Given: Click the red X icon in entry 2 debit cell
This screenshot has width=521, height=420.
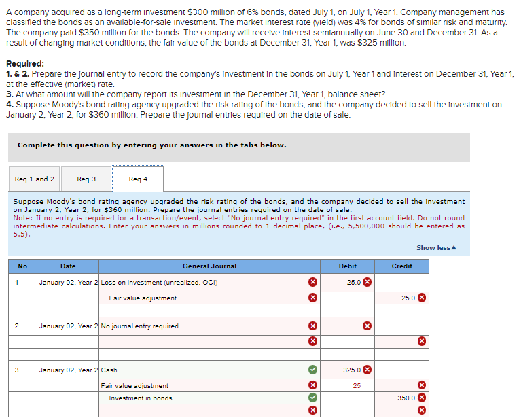Looking at the screenshot, I should (367, 326).
